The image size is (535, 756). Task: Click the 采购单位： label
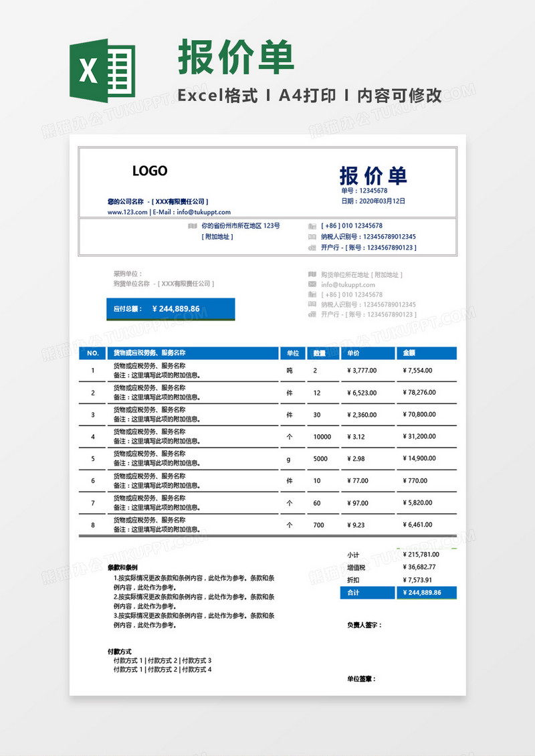click(128, 274)
